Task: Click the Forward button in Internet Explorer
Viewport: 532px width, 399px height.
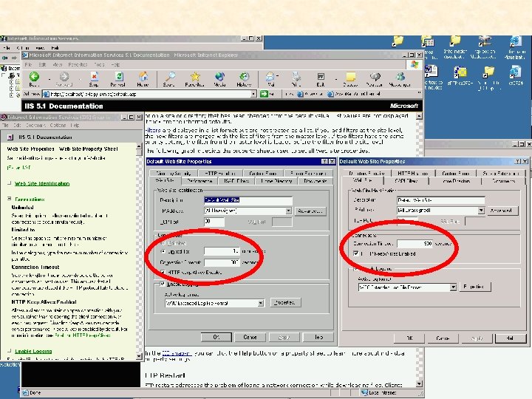Action: (64, 79)
